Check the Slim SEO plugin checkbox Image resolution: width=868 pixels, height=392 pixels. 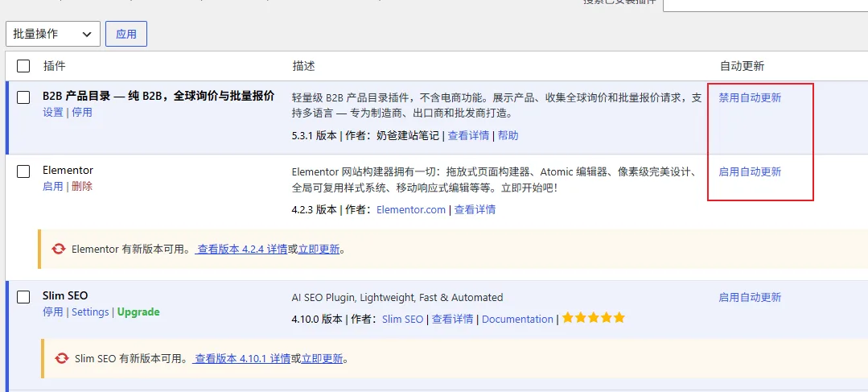point(23,297)
